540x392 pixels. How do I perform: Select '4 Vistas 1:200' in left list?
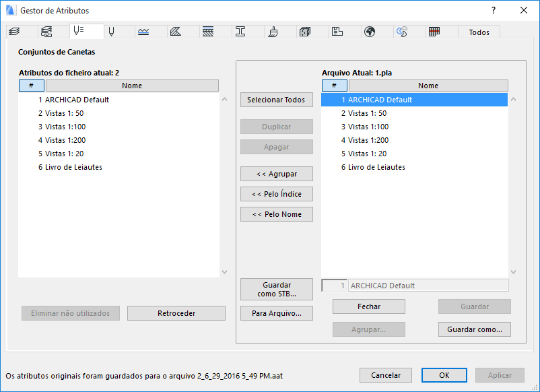tap(119, 140)
